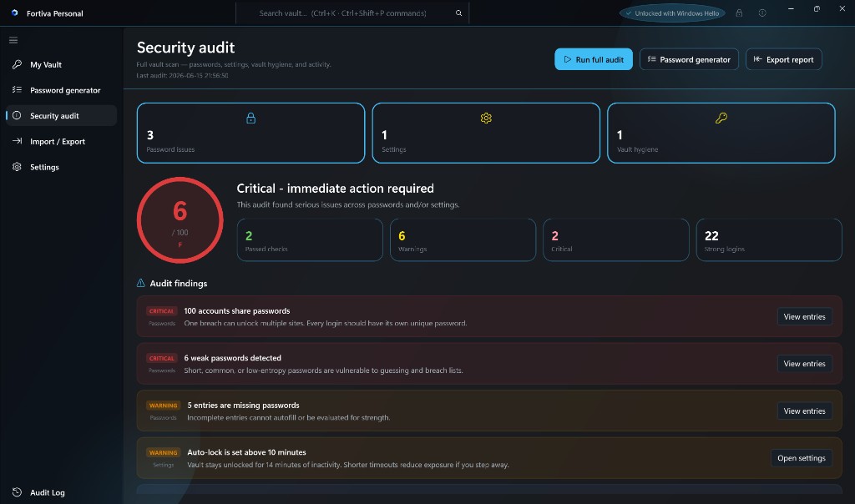Open settings for Auto-lock warning

[x=801, y=457]
